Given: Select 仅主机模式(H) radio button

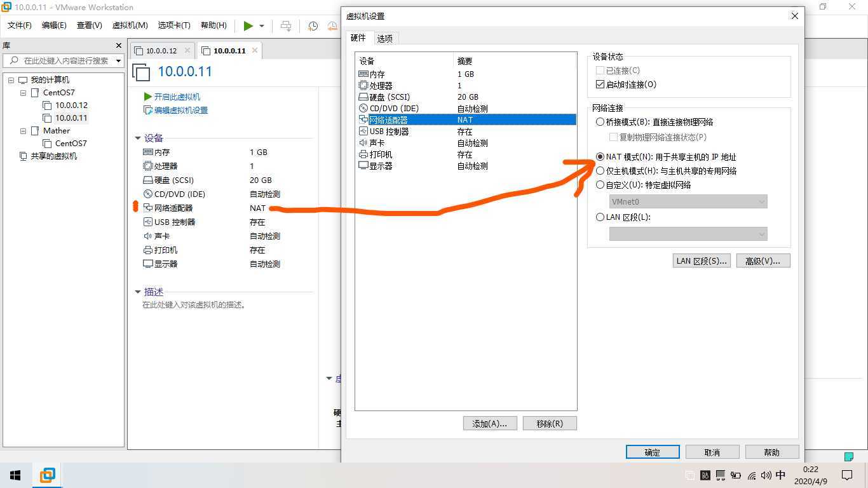Looking at the screenshot, I should (x=600, y=171).
